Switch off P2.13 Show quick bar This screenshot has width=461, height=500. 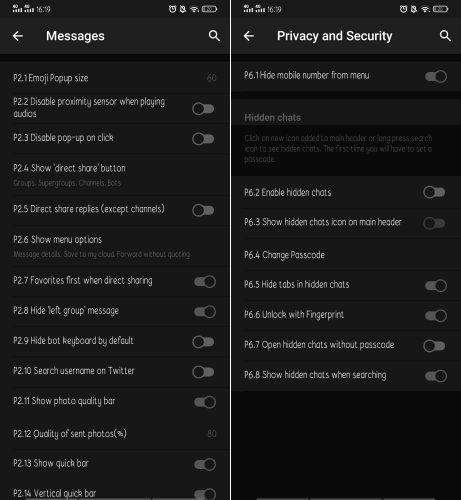pyautogui.click(x=205, y=464)
